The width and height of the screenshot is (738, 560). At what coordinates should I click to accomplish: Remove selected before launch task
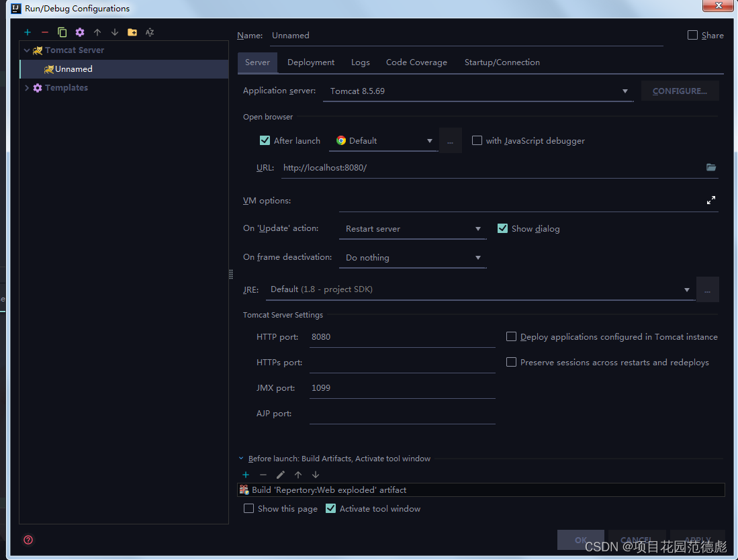click(263, 475)
